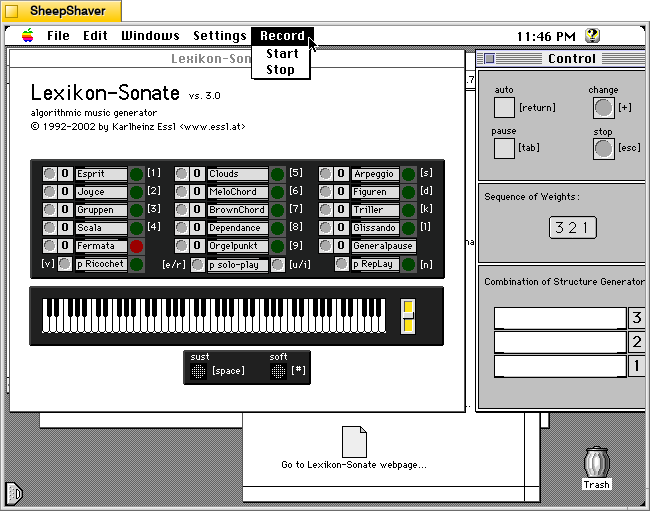This screenshot has width=650, height=511.
Task: Toggle the soft pedal button
Action: click(x=278, y=371)
